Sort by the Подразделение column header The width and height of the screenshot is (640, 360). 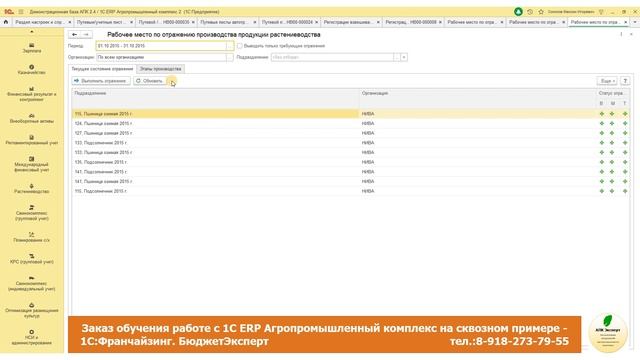pos(216,93)
